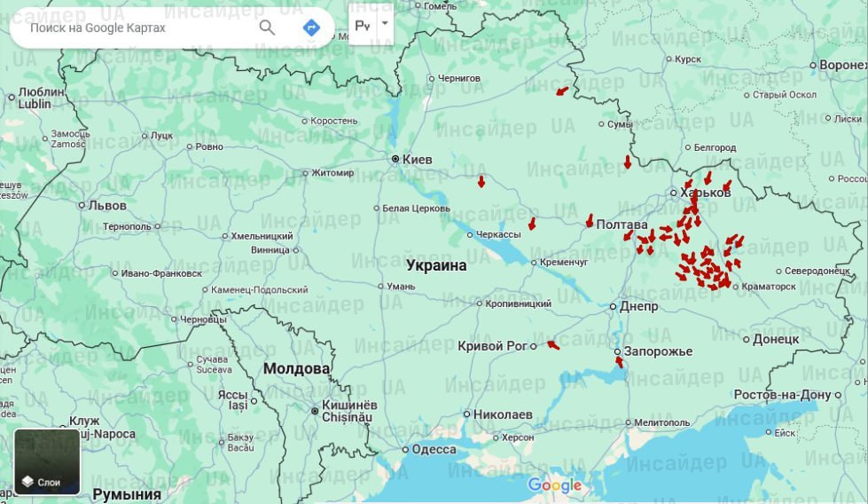Screen dimensions: 868x504
Task: Expand the input tools dropdown arrow
Action: point(385,24)
